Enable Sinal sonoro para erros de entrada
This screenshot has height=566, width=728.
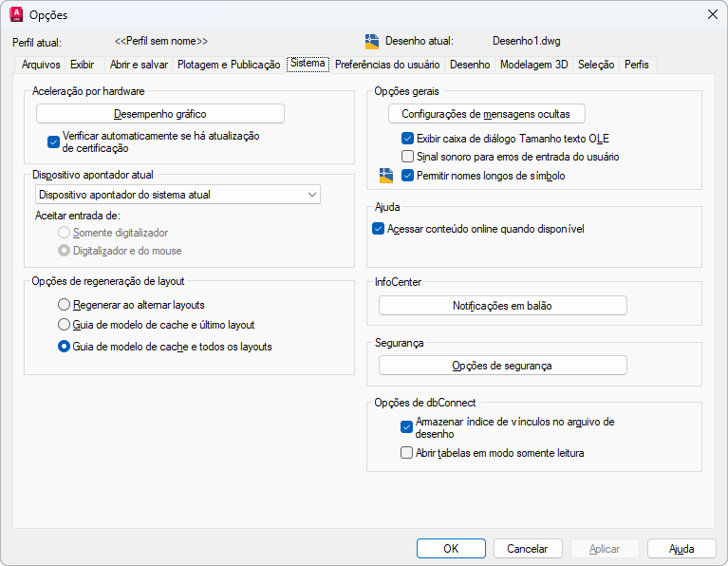coord(407,157)
